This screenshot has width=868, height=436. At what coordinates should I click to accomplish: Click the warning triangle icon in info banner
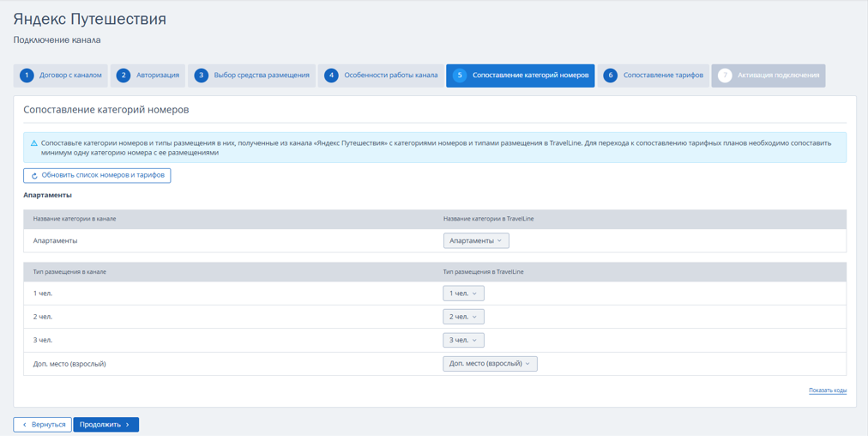click(x=33, y=142)
